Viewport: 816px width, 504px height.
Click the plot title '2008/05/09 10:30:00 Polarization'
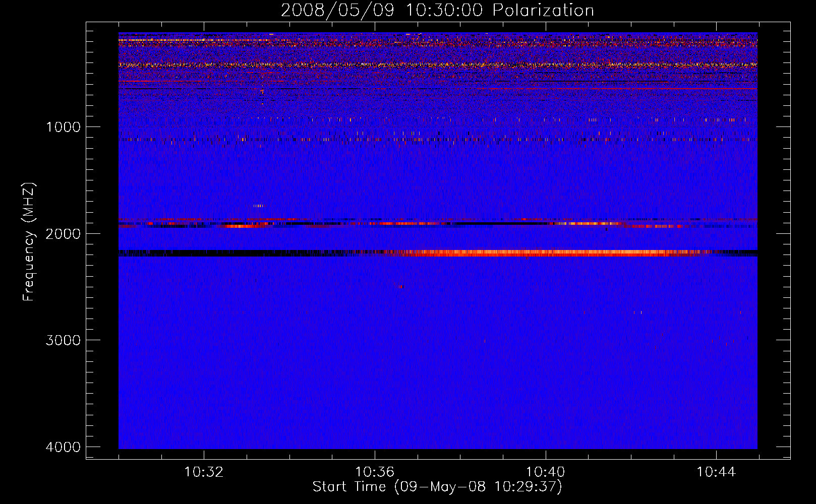click(437, 10)
